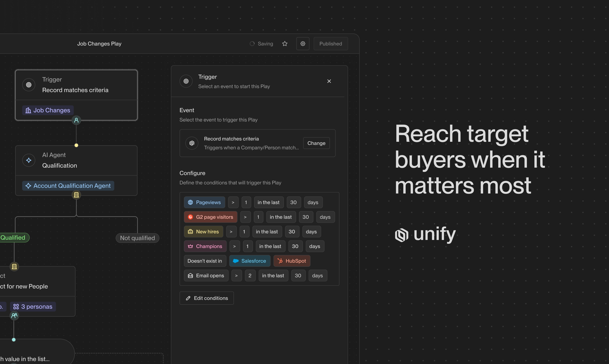Viewport: 609px width, 364px height.
Task: Click the people connector below 3 personas
Action: (x=14, y=315)
